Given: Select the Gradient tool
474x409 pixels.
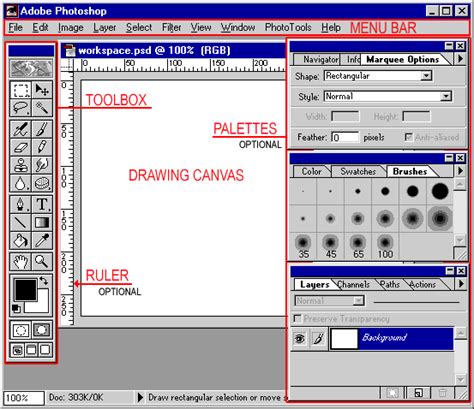Looking at the screenshot, I should (42, 222).
